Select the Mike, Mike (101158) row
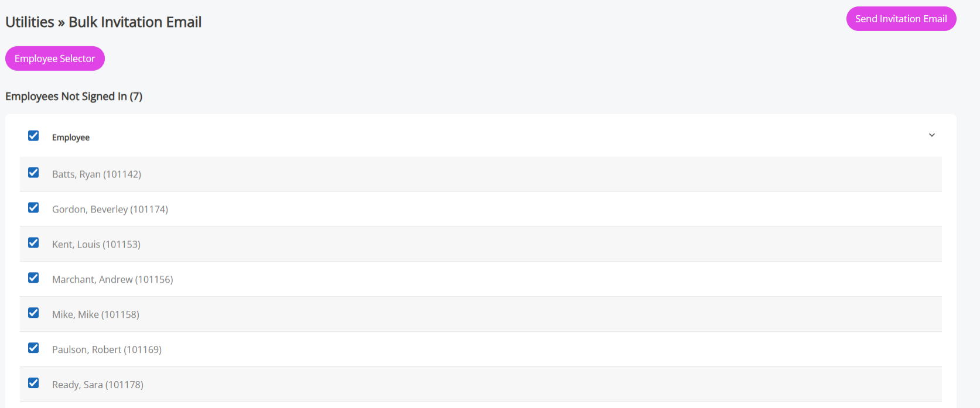The image size is (980, 408). point(95,315)
